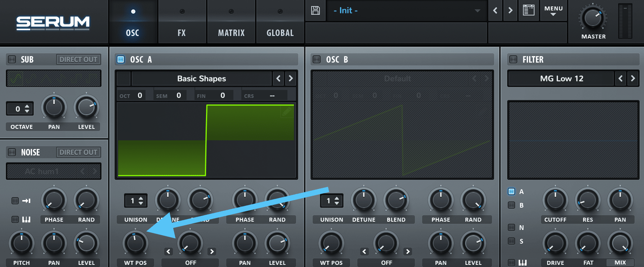This screenshot has width=644, height=267.
Task: Click the filter CUTOFF knob
Action: (555, 200)
